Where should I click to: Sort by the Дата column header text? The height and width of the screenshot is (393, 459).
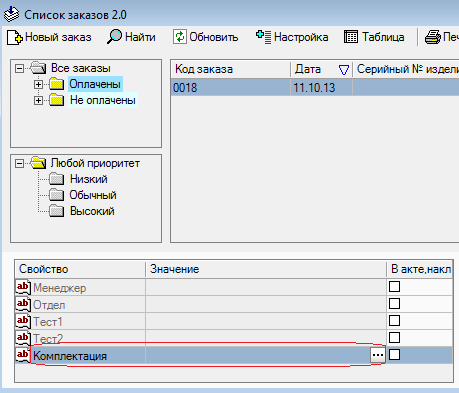[308, 69]
